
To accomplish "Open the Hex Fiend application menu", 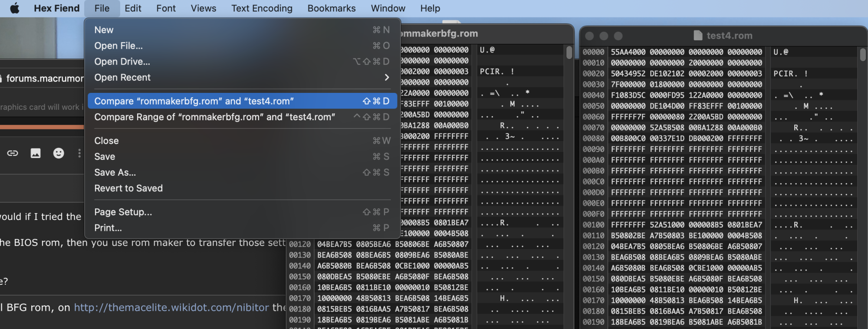I will (x=57, y=8).
